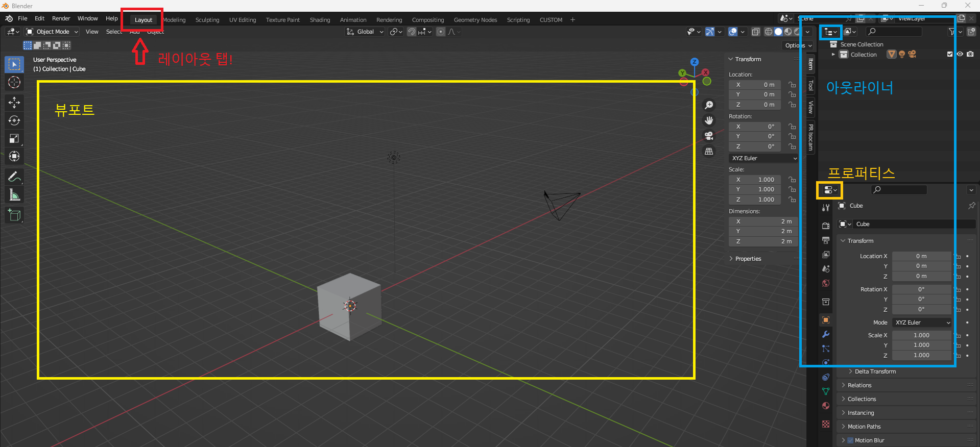Switch to the Shading workspace tab
The image size is (980, 447).
pos(320,20)
